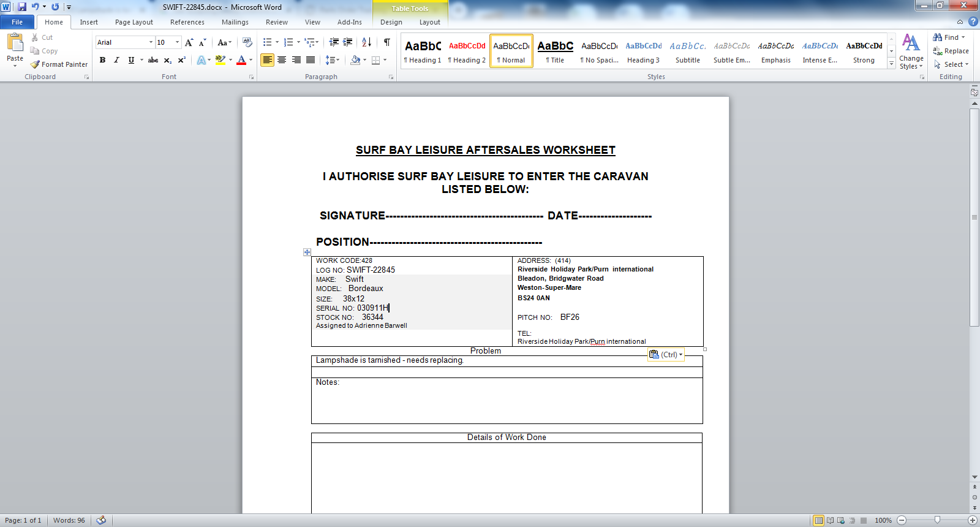Open the Text Effects glowing A icon
The width and height of the screenshot is (980, 527).
click(201, 60)
